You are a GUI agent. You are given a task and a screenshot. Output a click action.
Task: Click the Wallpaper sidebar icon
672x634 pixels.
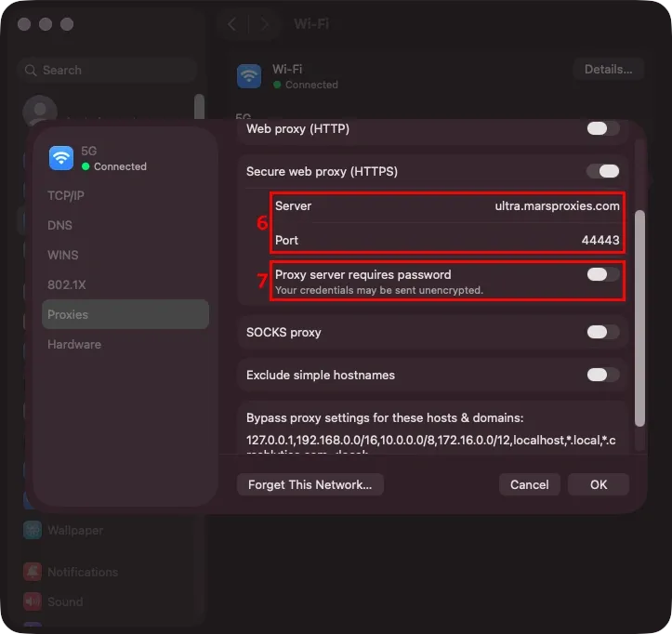click(33, 530)
